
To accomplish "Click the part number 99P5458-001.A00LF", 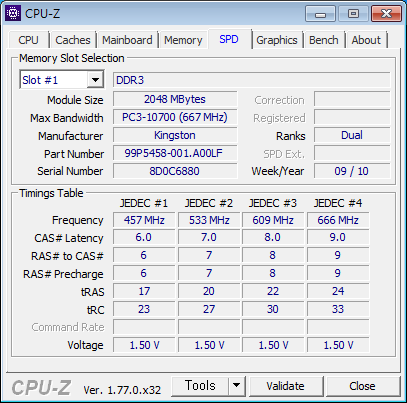I will 175,153.
